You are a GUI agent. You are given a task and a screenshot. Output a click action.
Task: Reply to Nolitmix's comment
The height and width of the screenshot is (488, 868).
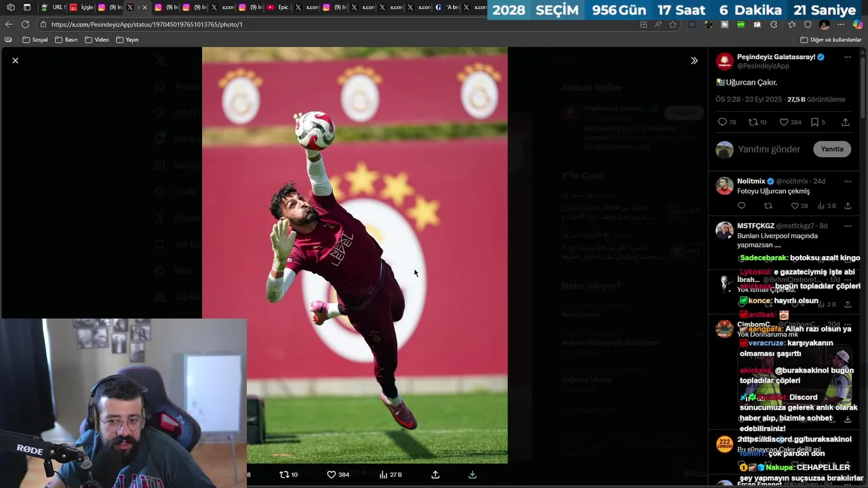(x=741, y=206)
